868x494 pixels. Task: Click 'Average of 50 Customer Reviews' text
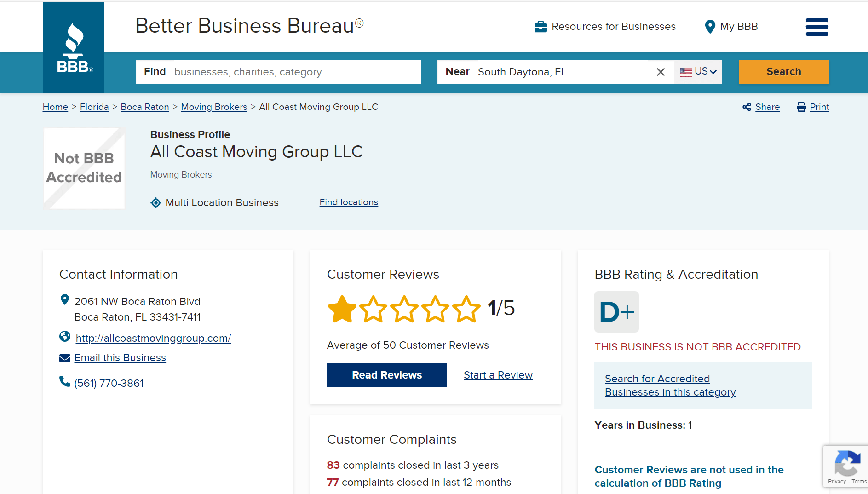(x=408, y=345)
